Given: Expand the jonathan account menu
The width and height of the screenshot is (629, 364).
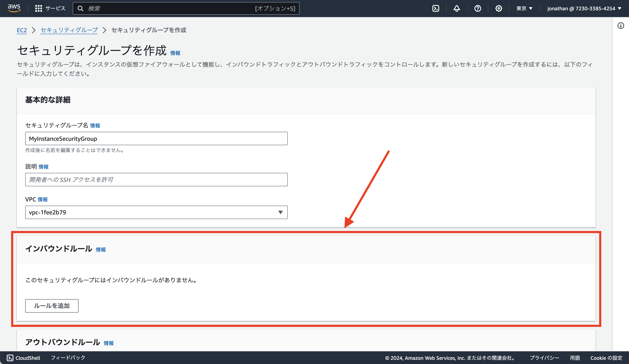Looking at the screenshot, I should (x=584, y=8).
